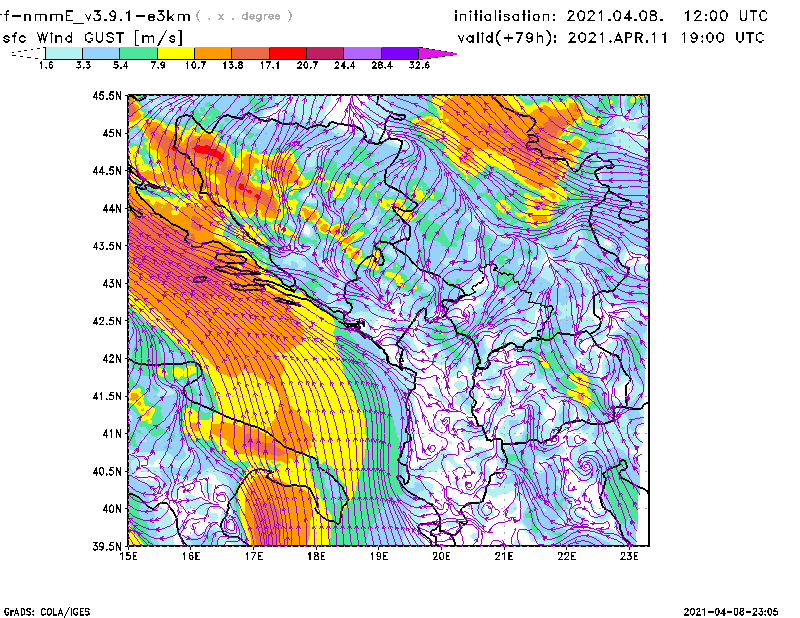Click the light blue legend swatch 3.3–5.4
The width and height of the screenshot is (800, 618).
(x=101, y=53)
